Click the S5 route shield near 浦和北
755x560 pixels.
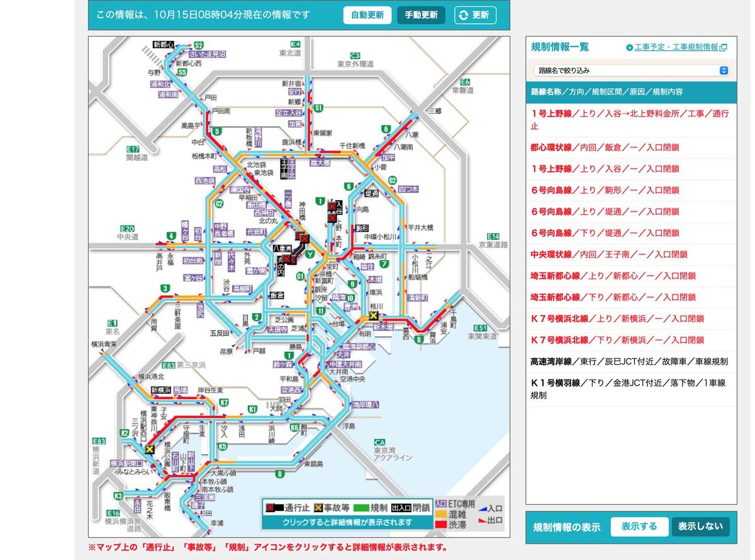point(182,73)
